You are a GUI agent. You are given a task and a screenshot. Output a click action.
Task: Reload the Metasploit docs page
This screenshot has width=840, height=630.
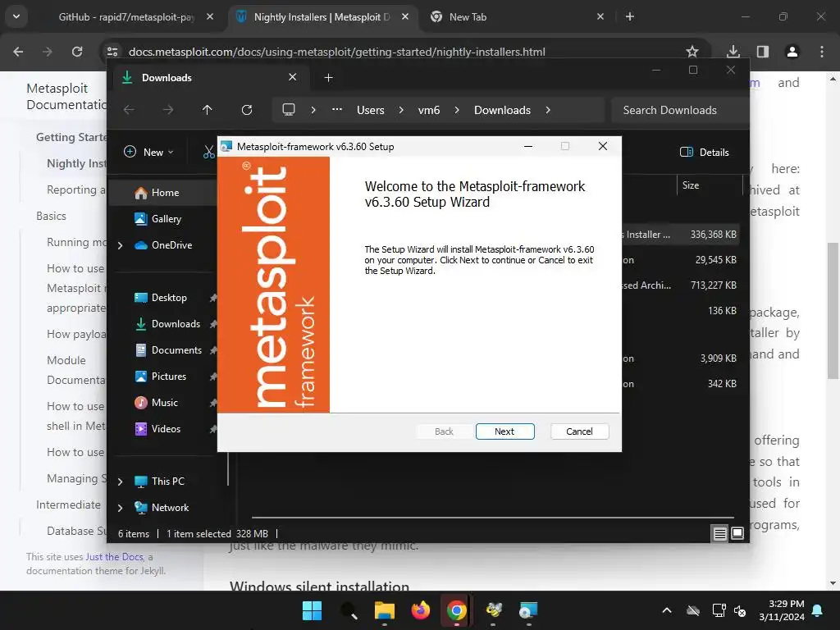[77, 52]
